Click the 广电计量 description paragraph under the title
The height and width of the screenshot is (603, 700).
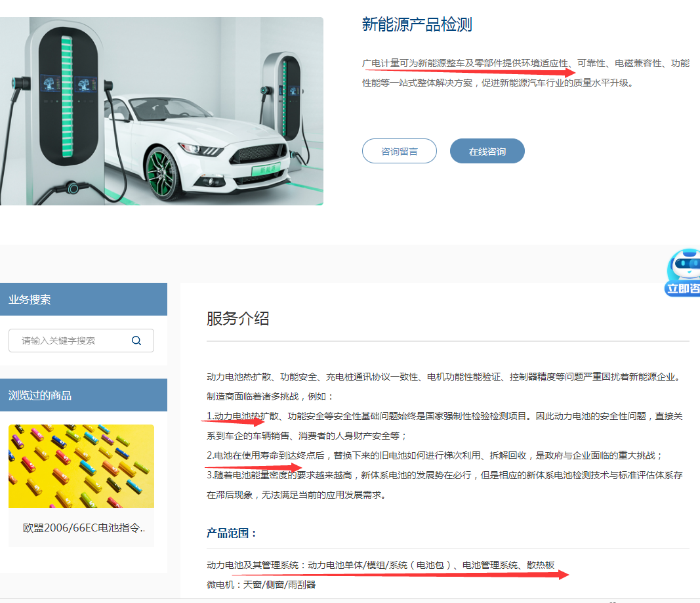(525, 73)
